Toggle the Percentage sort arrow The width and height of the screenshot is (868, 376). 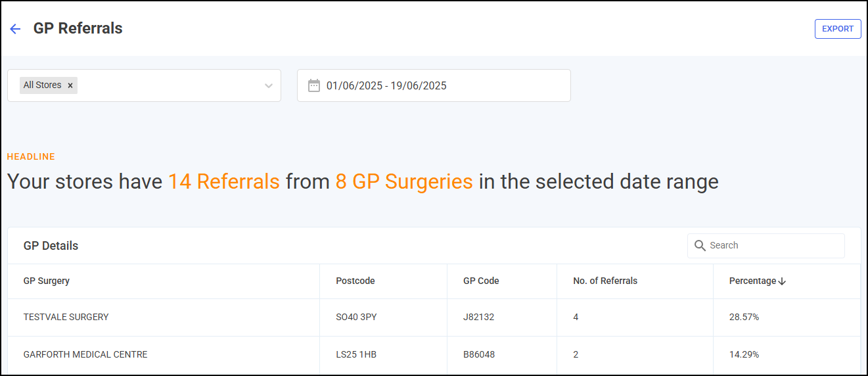(x=782, y=281)
